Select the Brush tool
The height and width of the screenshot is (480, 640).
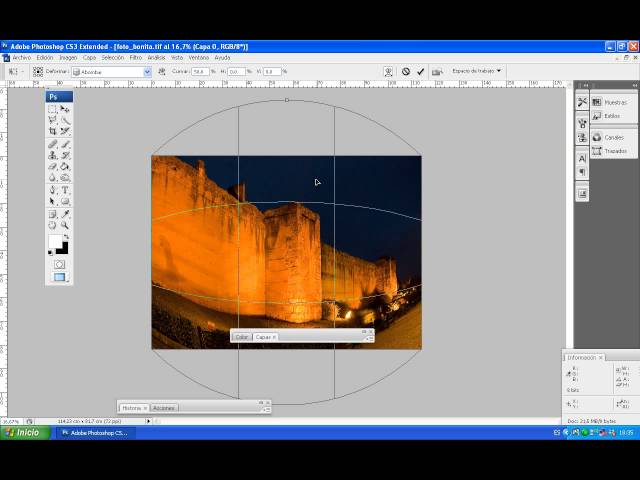pyautogui.click(x=65, y=144)
